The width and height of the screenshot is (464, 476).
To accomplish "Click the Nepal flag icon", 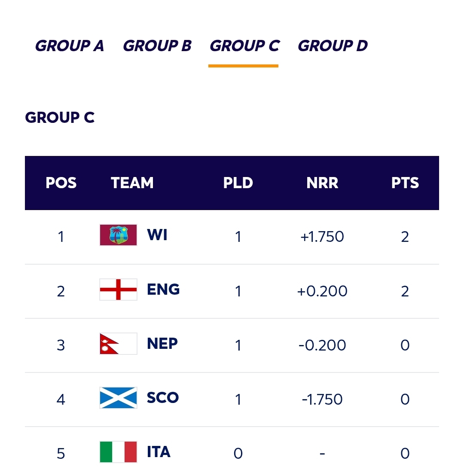I will 118,344.
